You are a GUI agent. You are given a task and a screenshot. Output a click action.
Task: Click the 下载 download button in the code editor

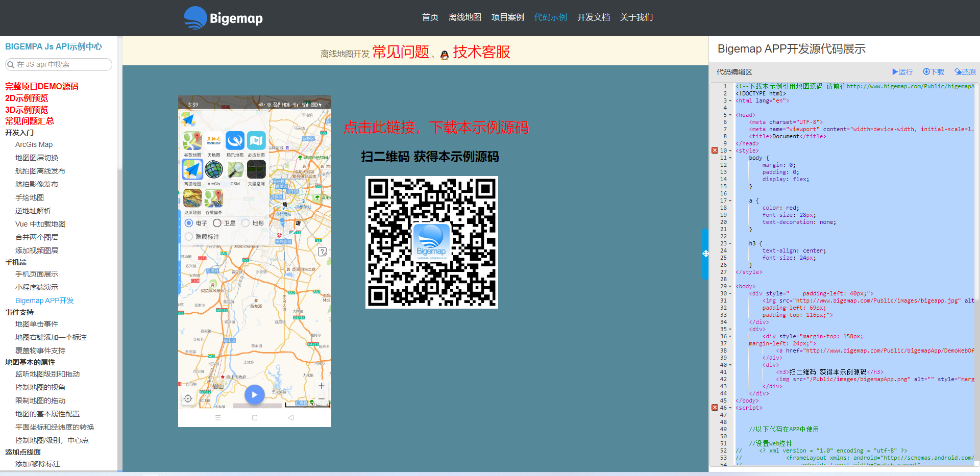[x=933, y=72]
